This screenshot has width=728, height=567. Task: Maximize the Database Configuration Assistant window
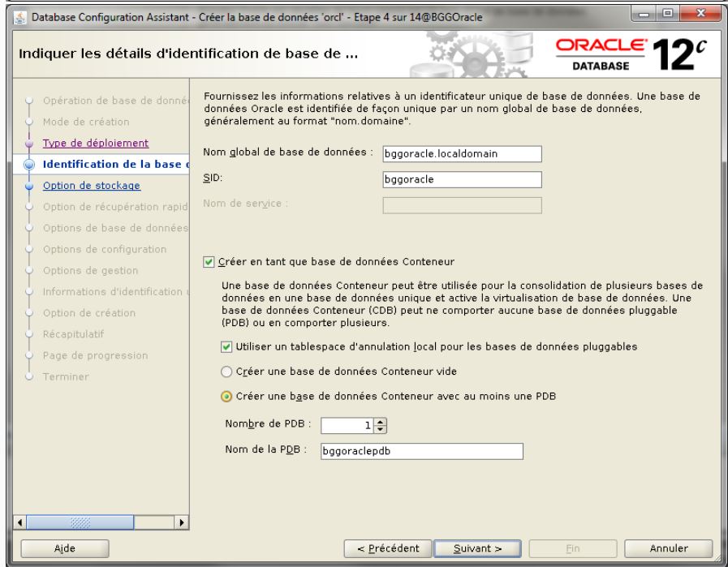668,14
